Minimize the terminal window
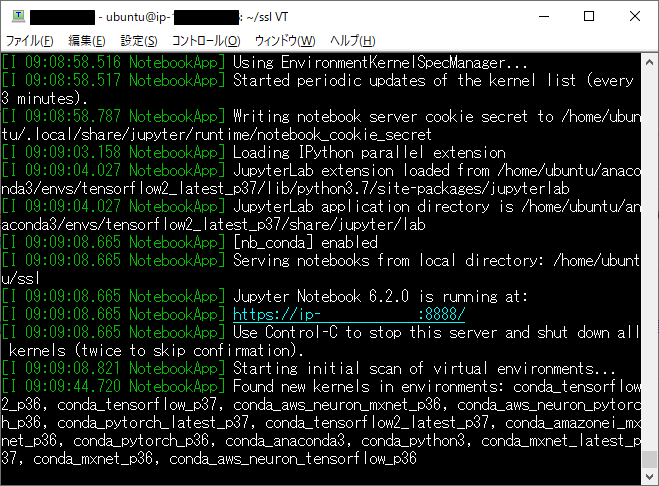The width and height of the screenshot is (659, 486). point(544,17)
